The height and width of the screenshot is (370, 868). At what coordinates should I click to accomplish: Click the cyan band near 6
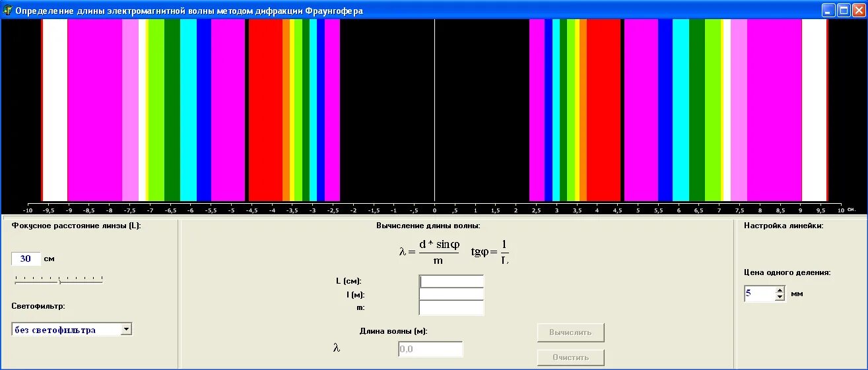tap(681, 109)
